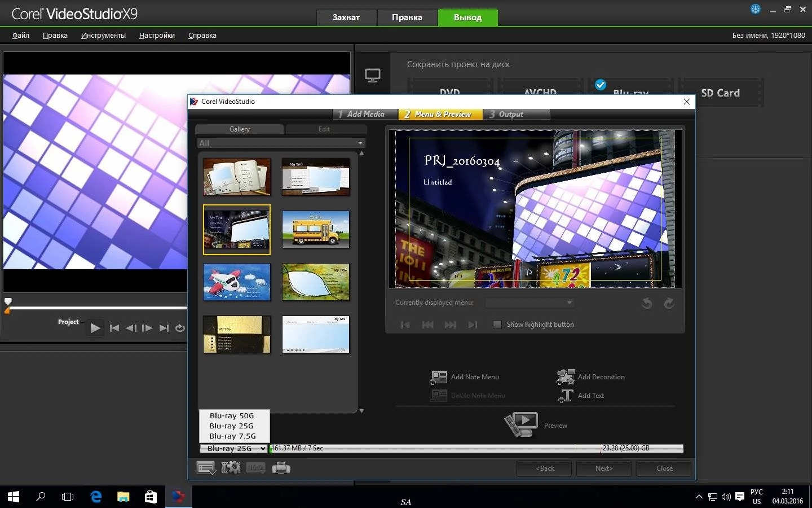
Task: Jump to project end button
Action: click(164, 328)
